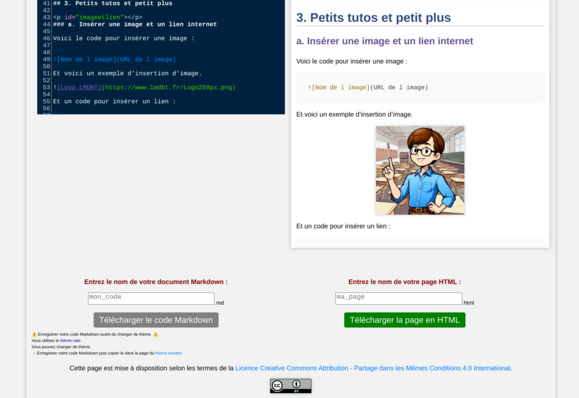Image resolution: width=579 pixels, height=398 pixels.
Task: Open the 'thème clair' link
Action: (70, 341)
